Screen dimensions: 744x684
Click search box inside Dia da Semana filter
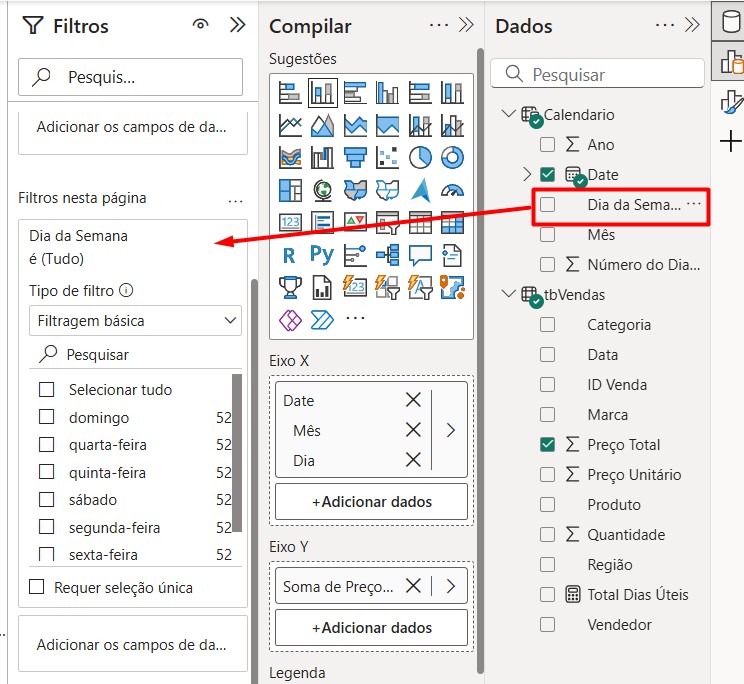coord(135,354)
